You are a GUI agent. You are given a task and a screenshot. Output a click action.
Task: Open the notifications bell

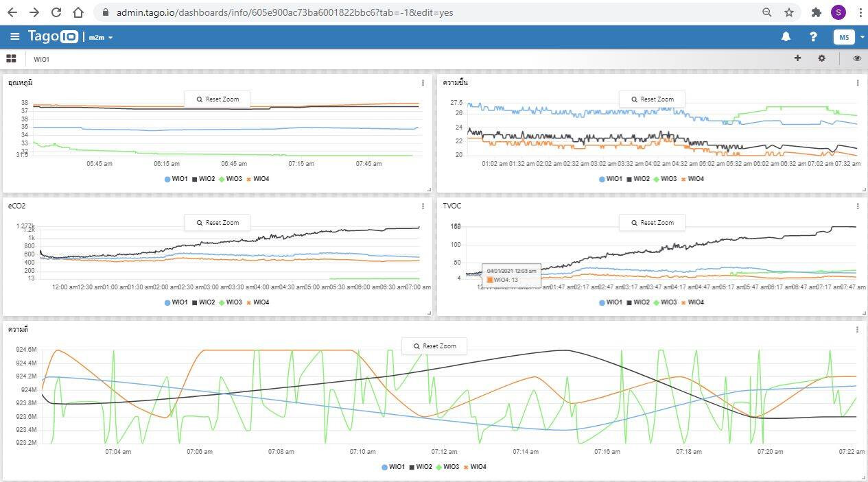coord(786,37)
